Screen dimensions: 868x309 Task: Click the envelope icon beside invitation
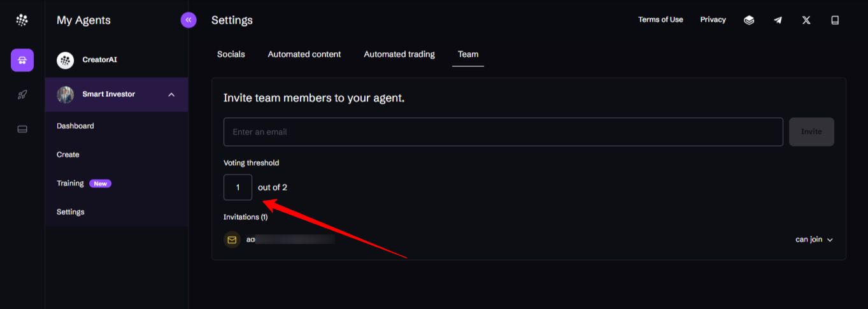pyautogui.click(x=232, y=240)
